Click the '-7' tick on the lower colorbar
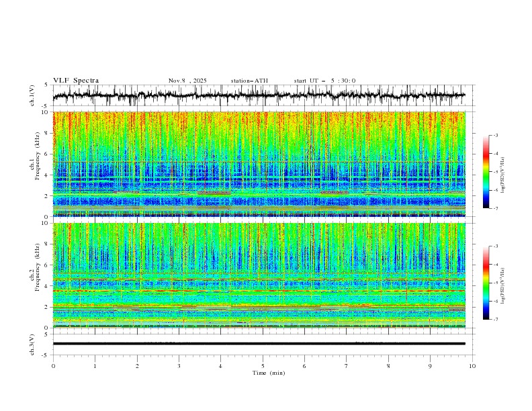Image resolution: width=532 pixels, height=411 pixels. (496, 320)
